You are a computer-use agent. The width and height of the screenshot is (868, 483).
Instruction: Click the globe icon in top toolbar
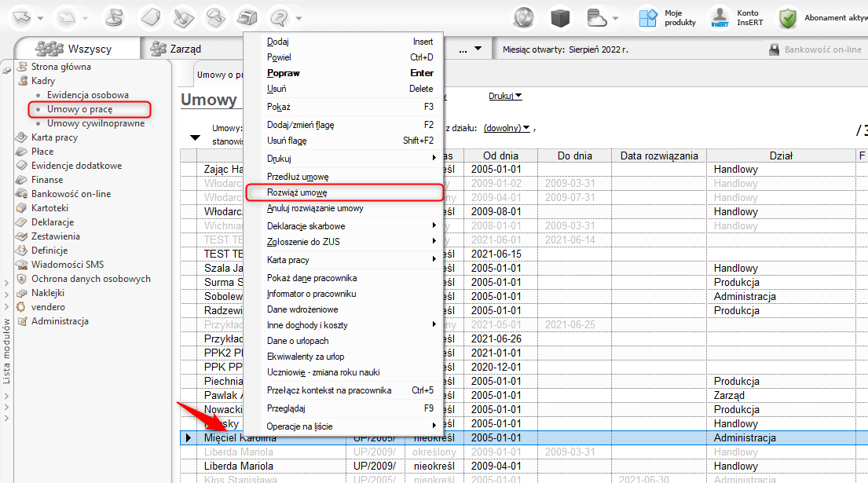click(524, 18)
